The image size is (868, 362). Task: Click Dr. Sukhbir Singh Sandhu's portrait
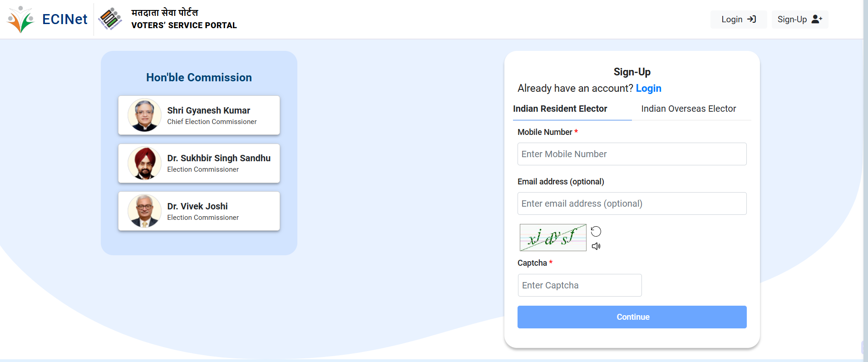point(144,164)
